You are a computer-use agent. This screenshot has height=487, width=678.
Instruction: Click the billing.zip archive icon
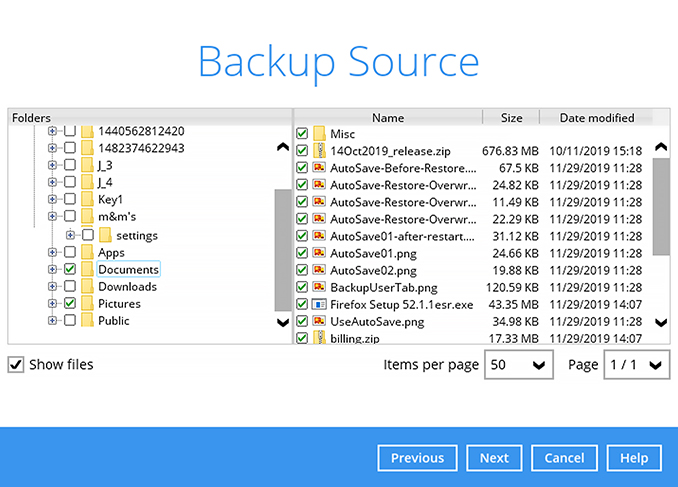[x=319, y=337]
